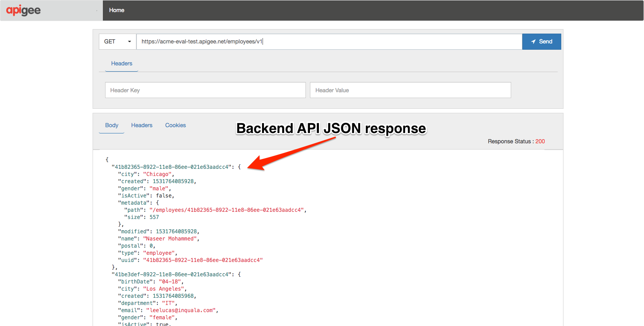The image size is (644, 326).
Task: Click the Apigee logo
Action: pos(24,10)
